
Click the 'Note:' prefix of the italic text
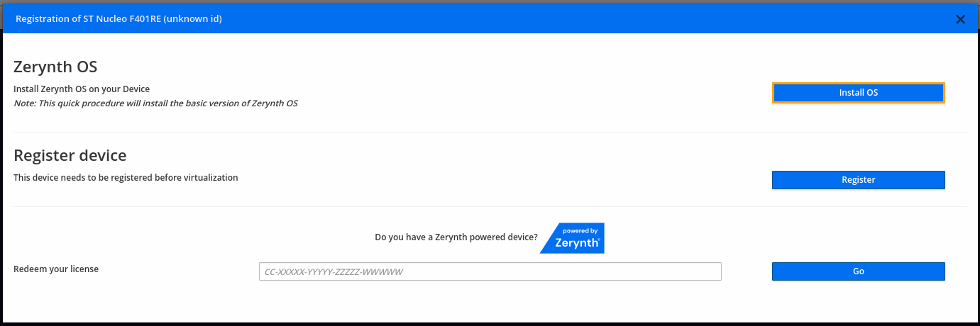point(26,103)
